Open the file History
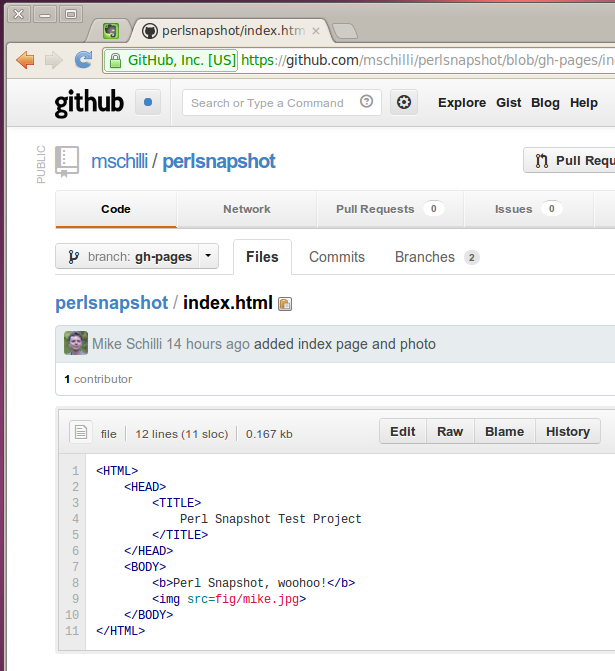615x671 pixels. [x=568, y=431]
